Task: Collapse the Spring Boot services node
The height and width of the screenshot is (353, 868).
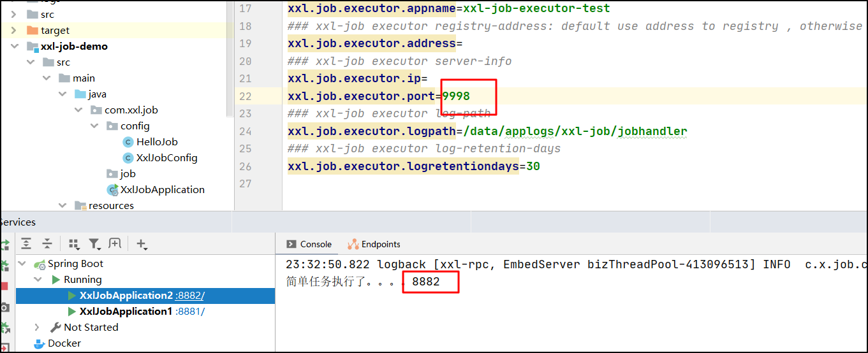Action: [22, 264]
